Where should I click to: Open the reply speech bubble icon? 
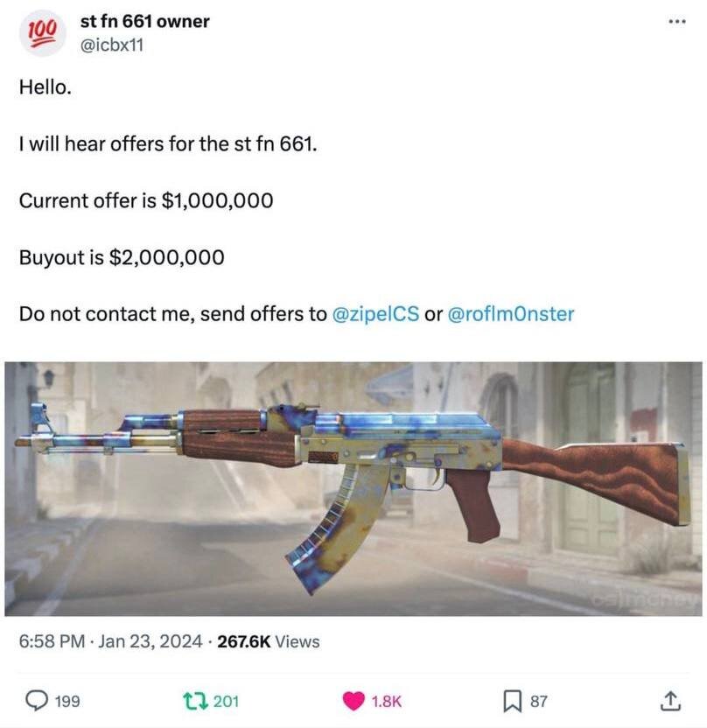point(36,701)
